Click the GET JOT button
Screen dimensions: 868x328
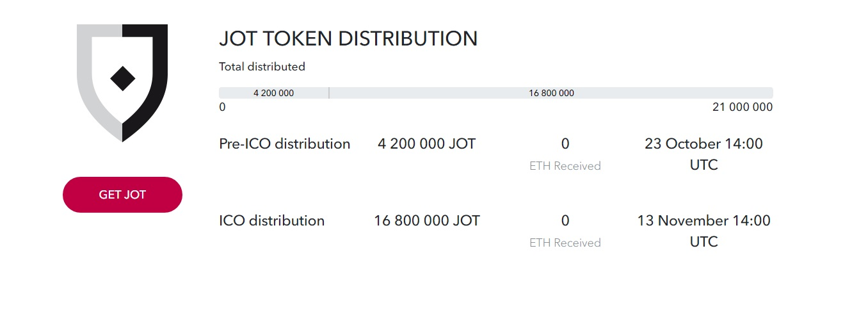pyautogui.click(x=122, y=195)
